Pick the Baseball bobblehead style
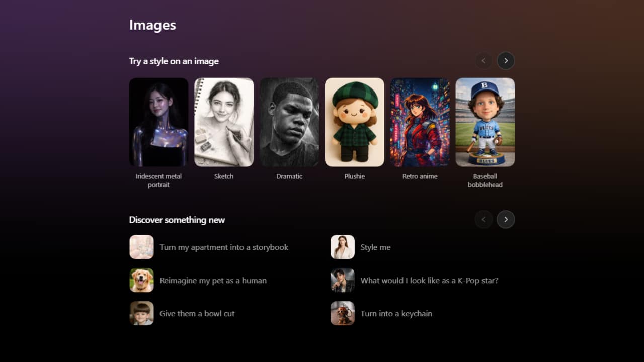This screenshot has height=362, width=644. (485, 122)
